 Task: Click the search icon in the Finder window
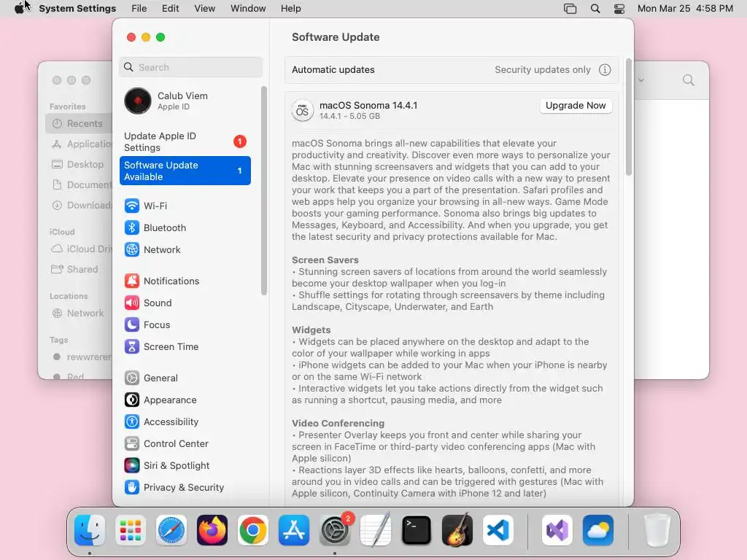[689, 80]
